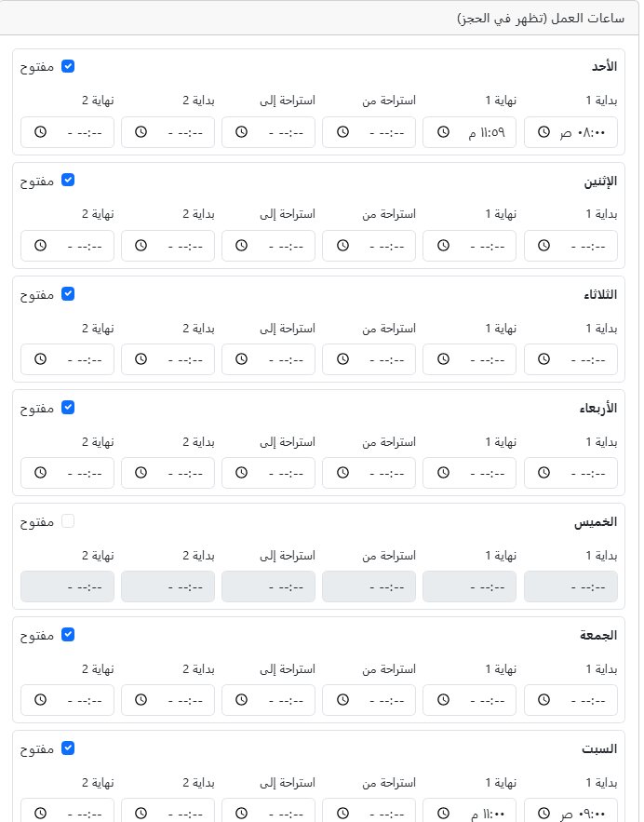Toggle Saturday السبت open status
644x822 pixels.
tap(68, 748)
